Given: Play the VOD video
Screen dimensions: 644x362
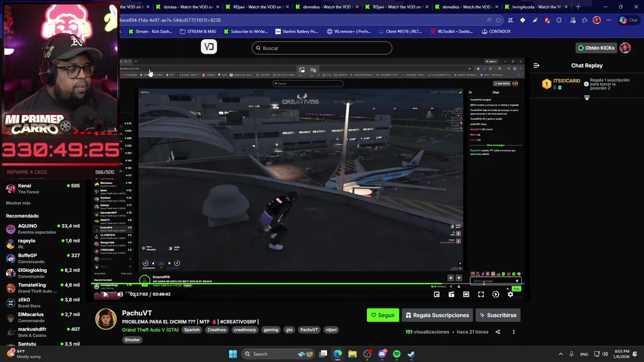Looking at the screenshot, I should point(105,295).
